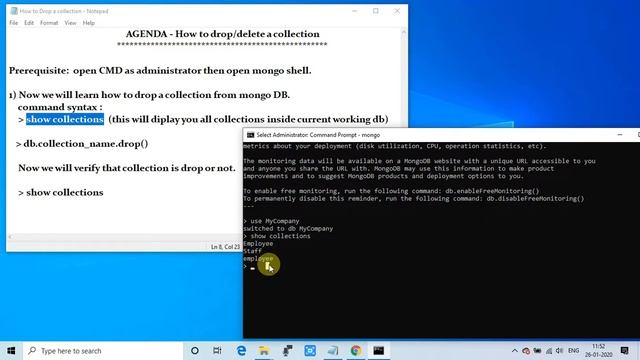
Task: Click Notepad horizontal scrollbar left arrow
Action: (11, 236)
